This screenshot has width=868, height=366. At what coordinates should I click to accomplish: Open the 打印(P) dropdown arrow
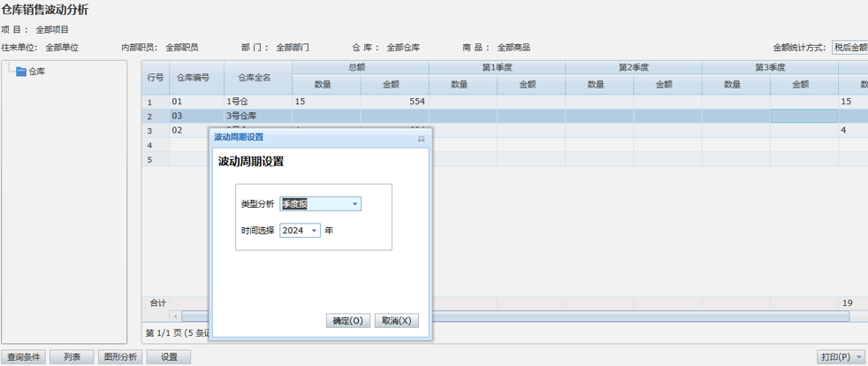click(x=858, y=357)
